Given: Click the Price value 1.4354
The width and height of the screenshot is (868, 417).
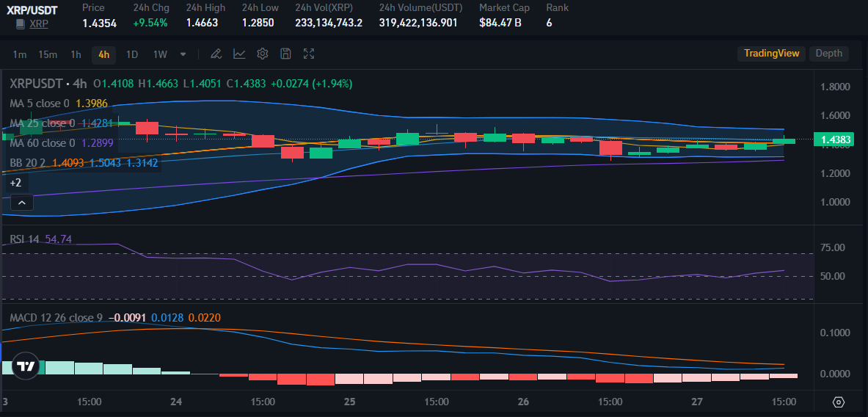Looking at the screenshot, I should (99, 23).
